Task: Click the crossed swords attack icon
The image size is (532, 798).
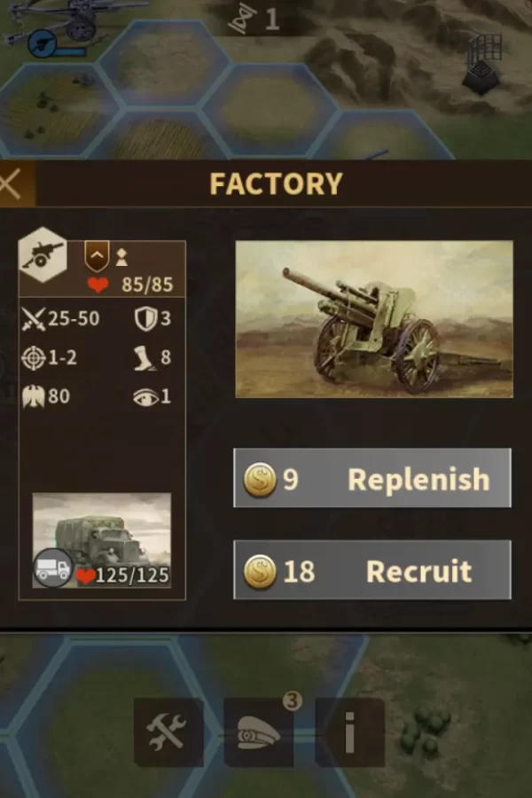Action: 34,319
